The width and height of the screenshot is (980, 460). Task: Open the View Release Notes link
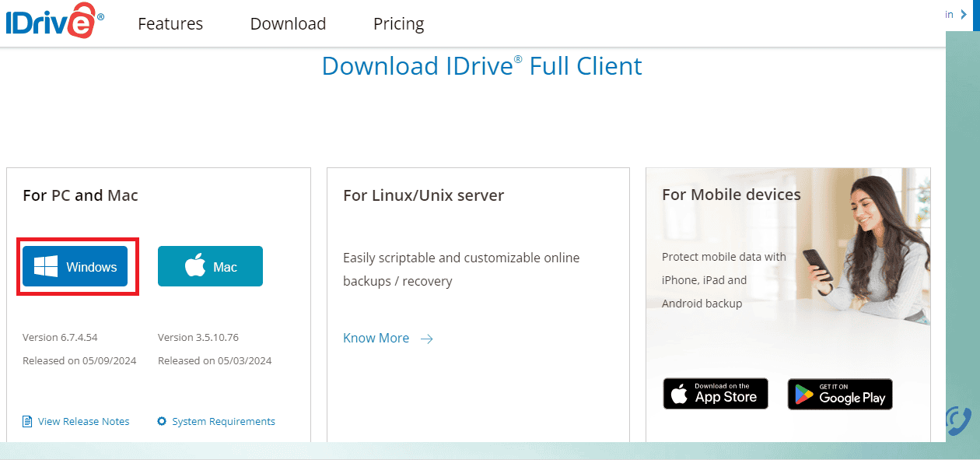(83, 421)
